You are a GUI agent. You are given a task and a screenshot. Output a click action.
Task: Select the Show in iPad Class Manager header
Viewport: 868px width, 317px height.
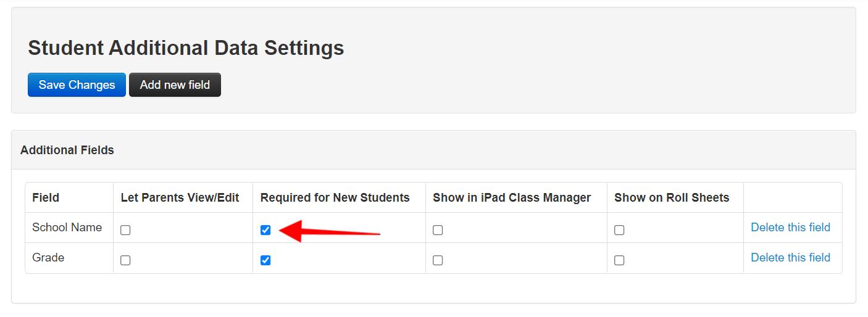(x=512, y=197)
